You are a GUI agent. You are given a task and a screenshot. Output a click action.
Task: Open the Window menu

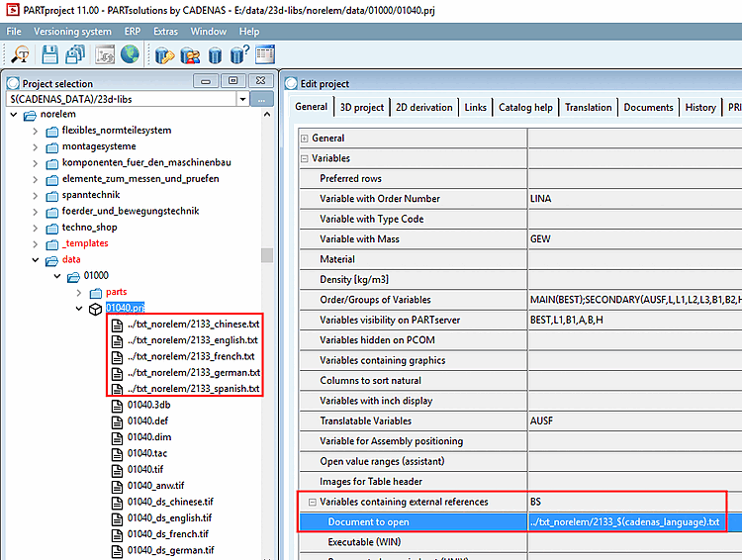208,32
